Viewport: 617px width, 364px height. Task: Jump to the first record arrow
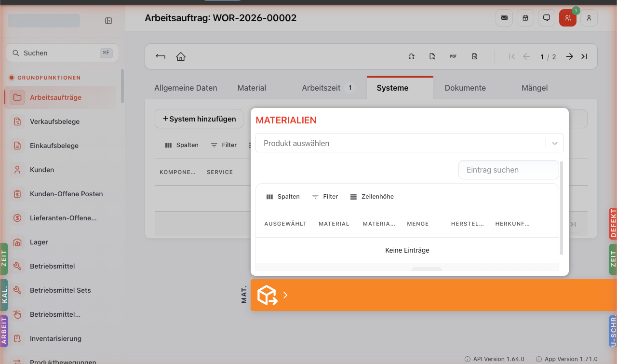coord(512,56)
